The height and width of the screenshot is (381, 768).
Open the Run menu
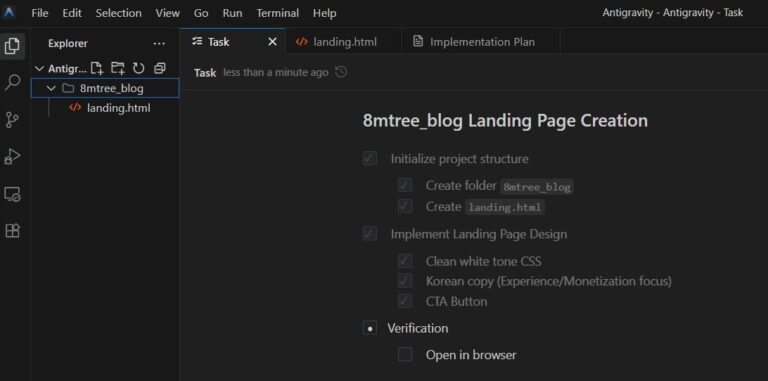click(x=232, y=13)
